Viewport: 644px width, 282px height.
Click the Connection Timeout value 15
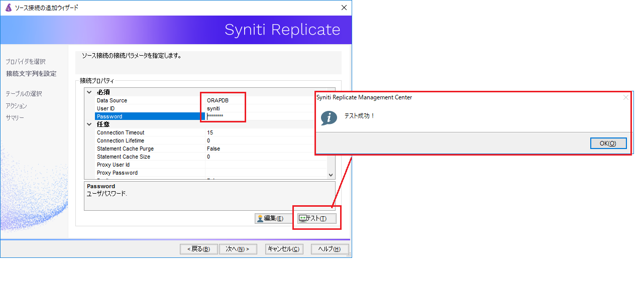210,132
